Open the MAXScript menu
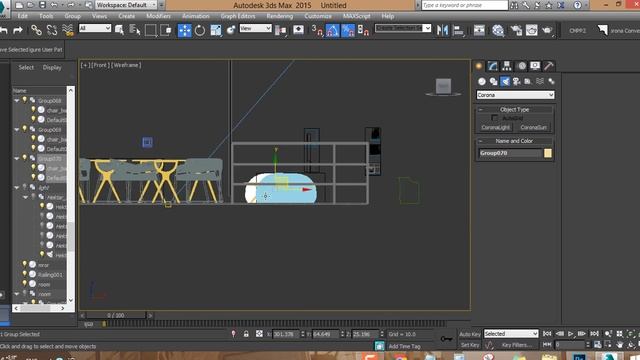Screen dimensions: 640x360 356,16
